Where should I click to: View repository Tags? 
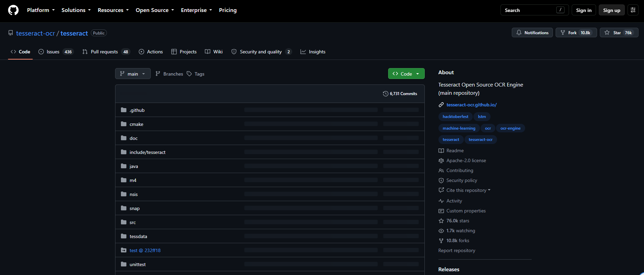point(196,74)
